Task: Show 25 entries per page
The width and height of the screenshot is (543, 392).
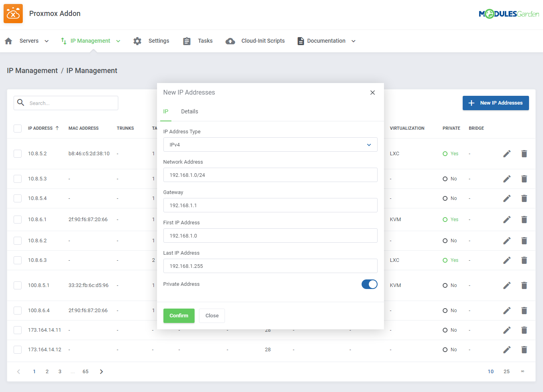Action: (x=506, y=372)
